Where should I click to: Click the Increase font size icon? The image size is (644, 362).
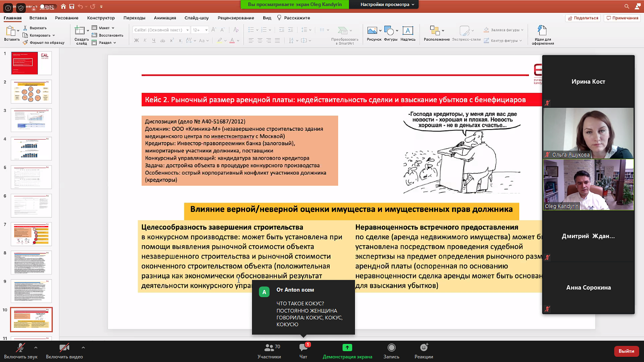[x=214, y=30]
